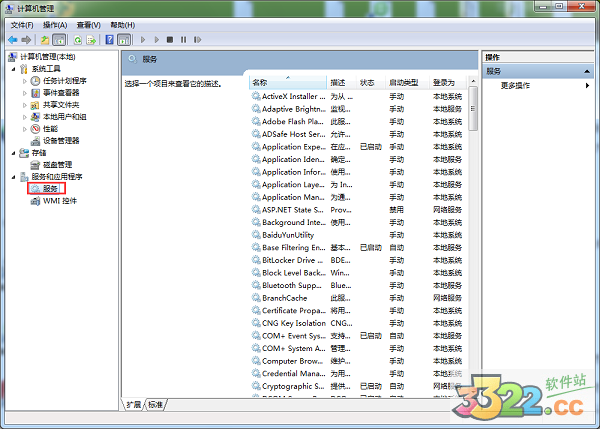Open the 文件(F) menu
The width and height of the screenshot is (600, 429).
[x=22, y=25]
